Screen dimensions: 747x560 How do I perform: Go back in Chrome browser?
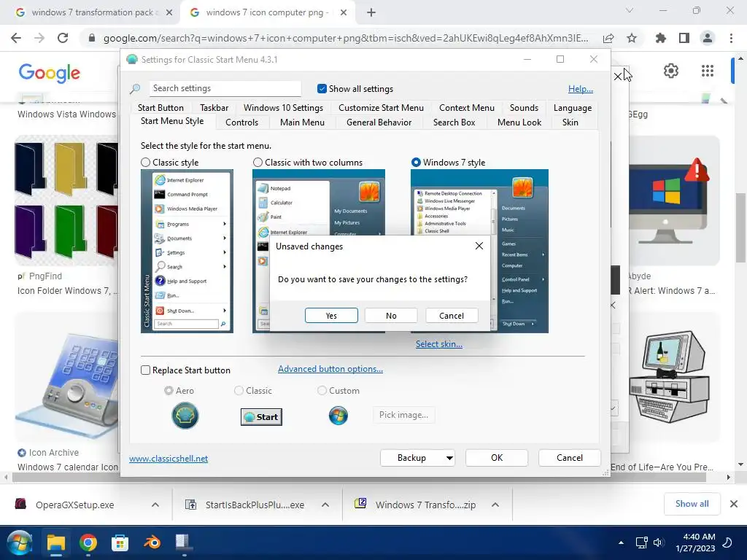click(16, 38)
